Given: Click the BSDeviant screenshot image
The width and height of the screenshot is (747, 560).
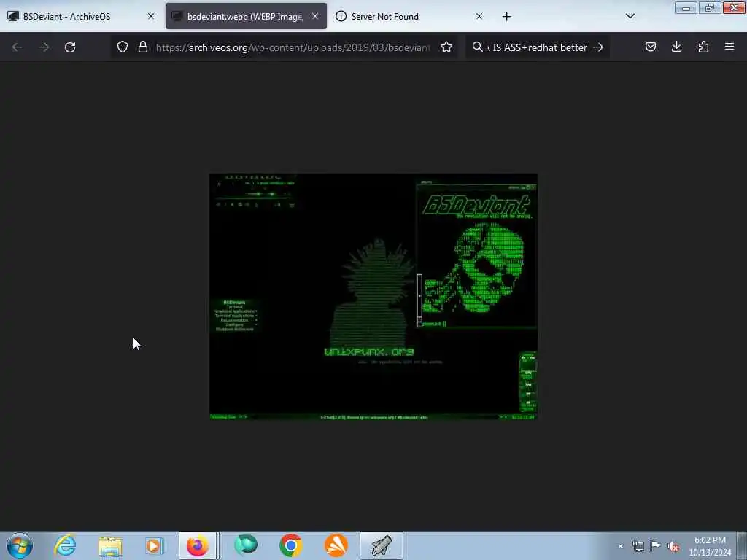Looking at the screenshot, I should pos(373,296).
